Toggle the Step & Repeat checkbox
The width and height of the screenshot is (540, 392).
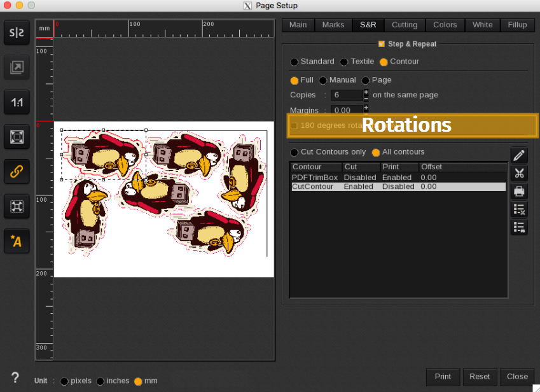point(382,44)
